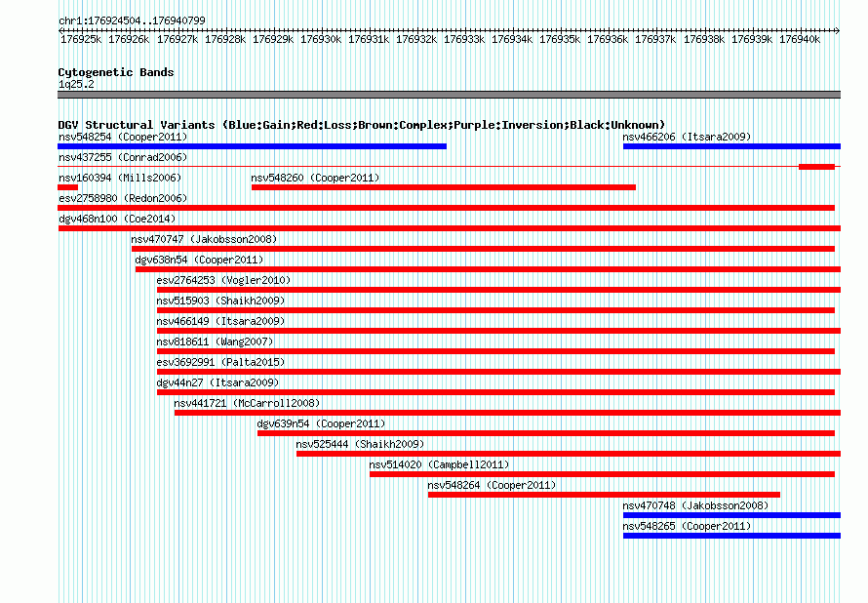Click dgv44n27 (Itsara2009) variant label

217,382
